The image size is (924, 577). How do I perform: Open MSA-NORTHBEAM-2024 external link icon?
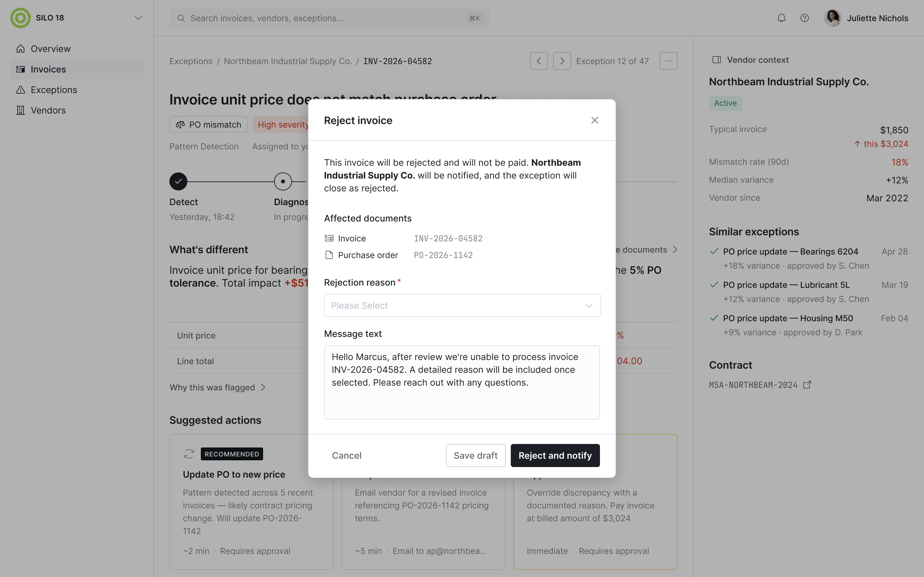[807, 385]
